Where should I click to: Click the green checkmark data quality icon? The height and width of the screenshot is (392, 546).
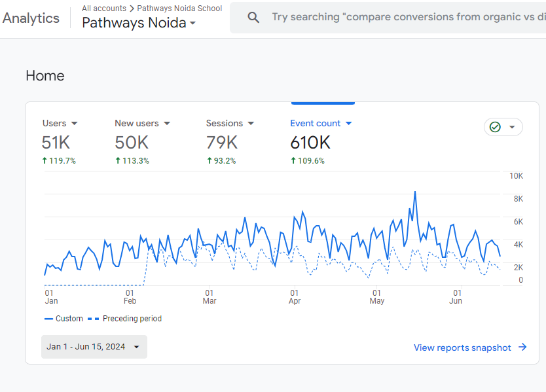(495, 127)
